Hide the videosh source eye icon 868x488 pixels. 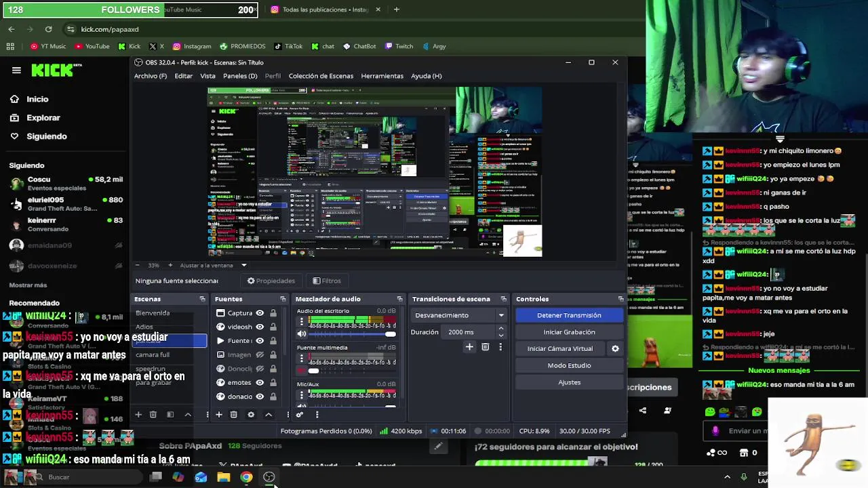pos(260,327)
